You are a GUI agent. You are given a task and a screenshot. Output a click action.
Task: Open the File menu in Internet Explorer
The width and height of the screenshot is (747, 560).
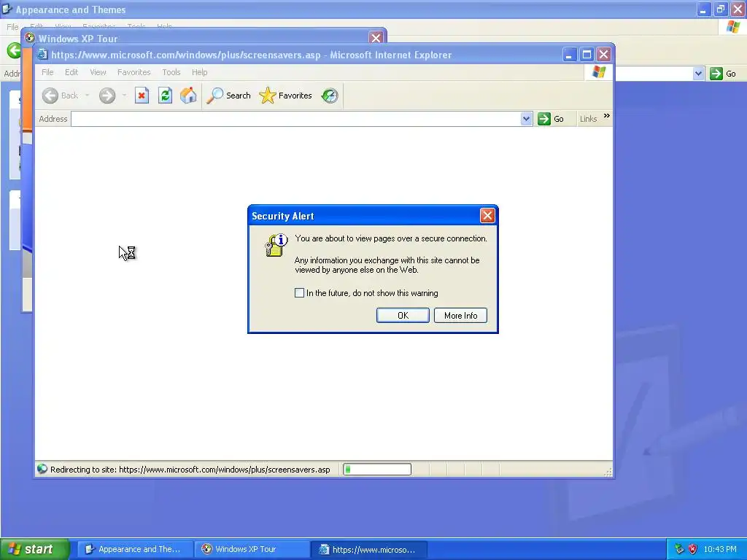pos(47,72)
